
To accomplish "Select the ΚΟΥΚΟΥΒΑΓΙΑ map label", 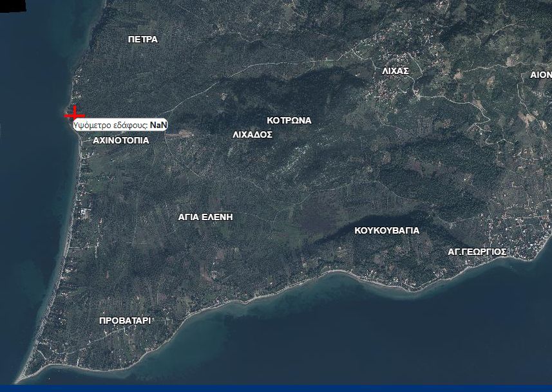I will [386, 230].
